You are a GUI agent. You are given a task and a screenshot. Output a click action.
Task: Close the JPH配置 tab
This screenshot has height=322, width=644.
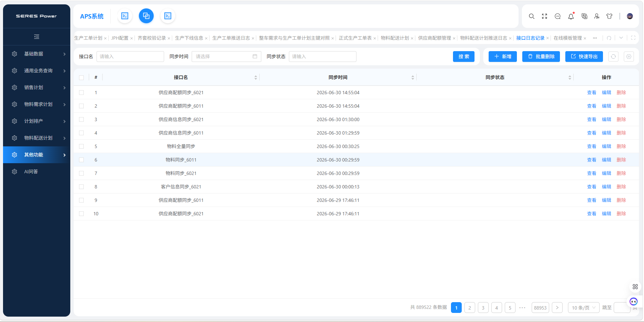tap(131, 38)
